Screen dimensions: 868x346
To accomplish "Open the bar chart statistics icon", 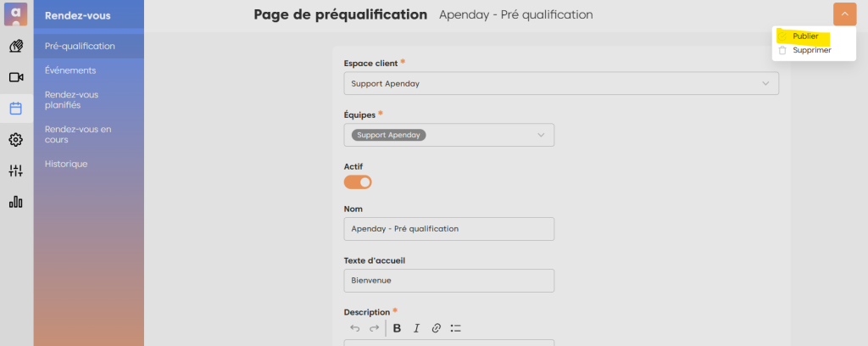I will 16,202.
